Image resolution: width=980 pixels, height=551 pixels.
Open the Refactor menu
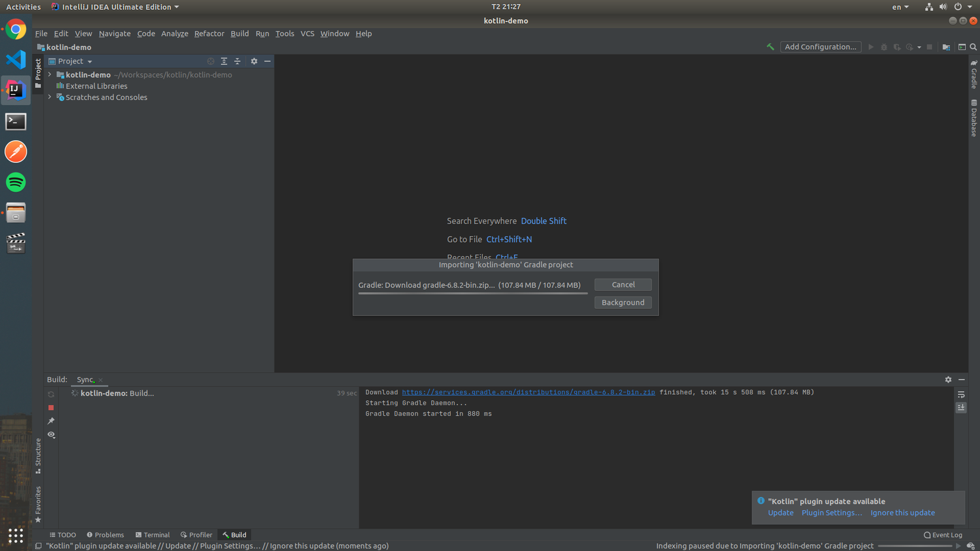[x=209, y=34]
